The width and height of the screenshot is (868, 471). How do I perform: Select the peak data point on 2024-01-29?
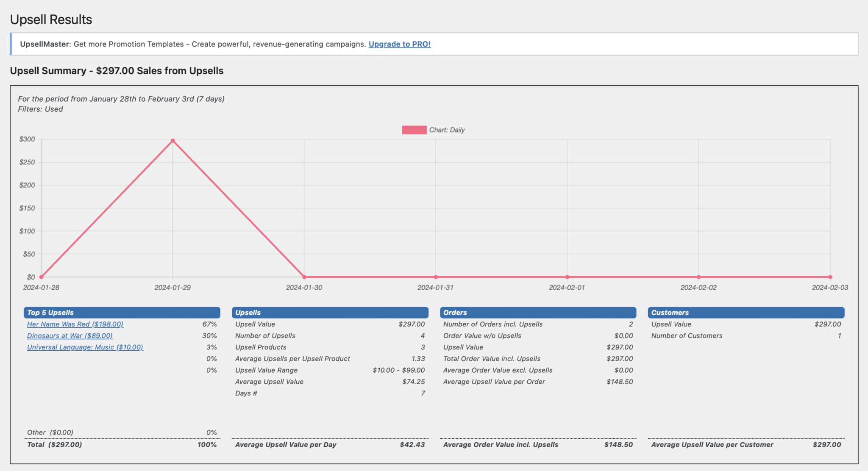click(x=173, y=140)
